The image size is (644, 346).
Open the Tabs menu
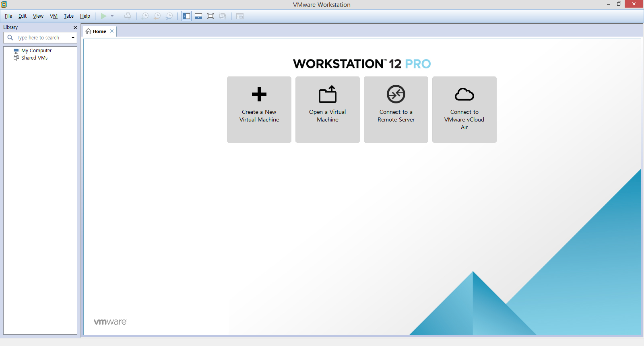click(68, 16)
